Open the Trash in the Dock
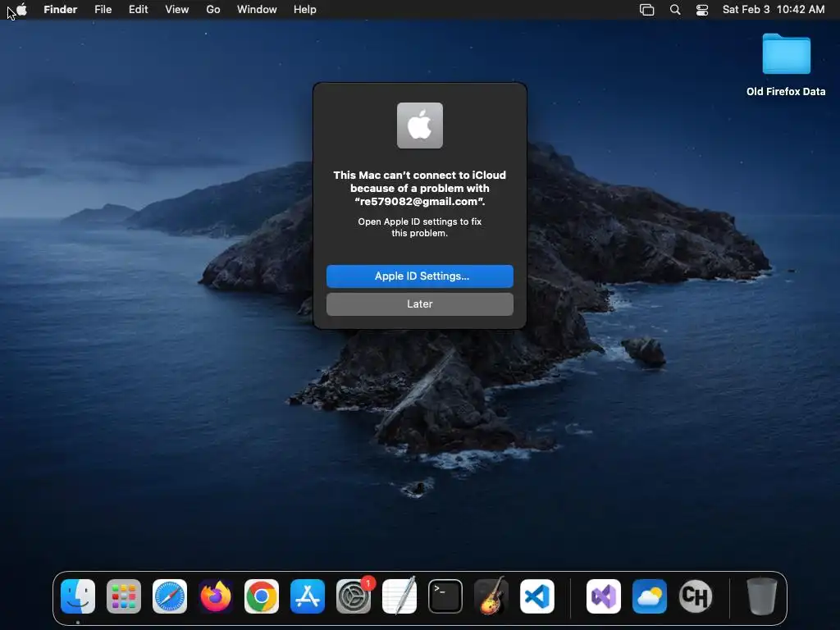This screenshot has width=840, height=630. pos(762,596)
